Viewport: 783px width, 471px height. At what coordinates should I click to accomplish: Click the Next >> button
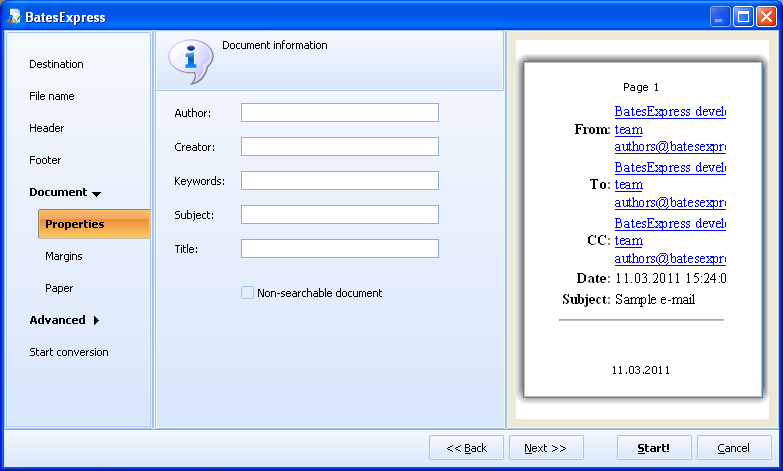(546, 448)
